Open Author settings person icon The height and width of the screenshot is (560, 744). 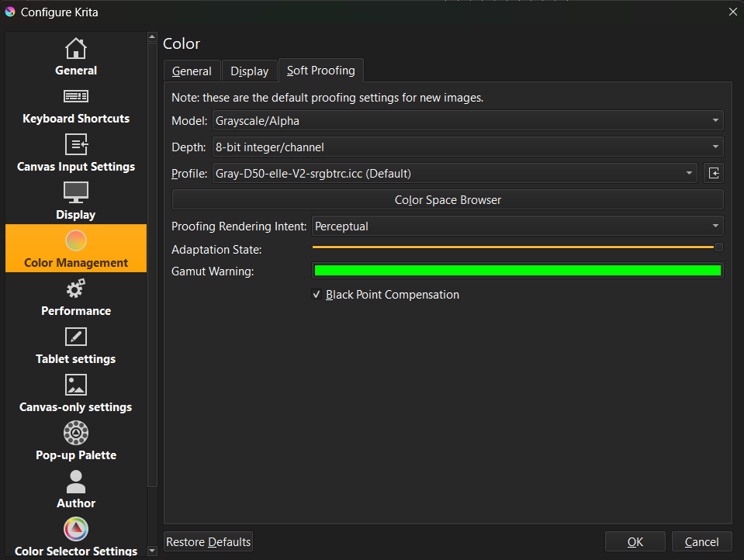point(76,482)
